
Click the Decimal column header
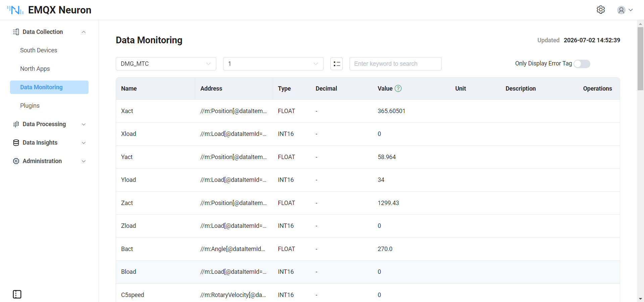(326, 89)
